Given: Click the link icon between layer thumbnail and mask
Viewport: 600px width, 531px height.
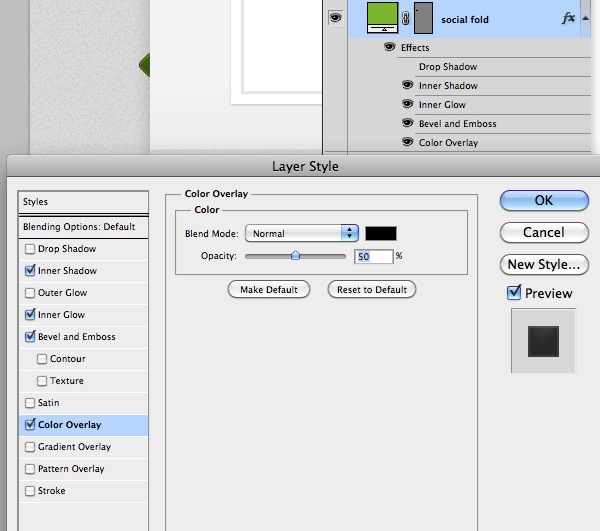Looking at the screenshot, I should point(406,18).
